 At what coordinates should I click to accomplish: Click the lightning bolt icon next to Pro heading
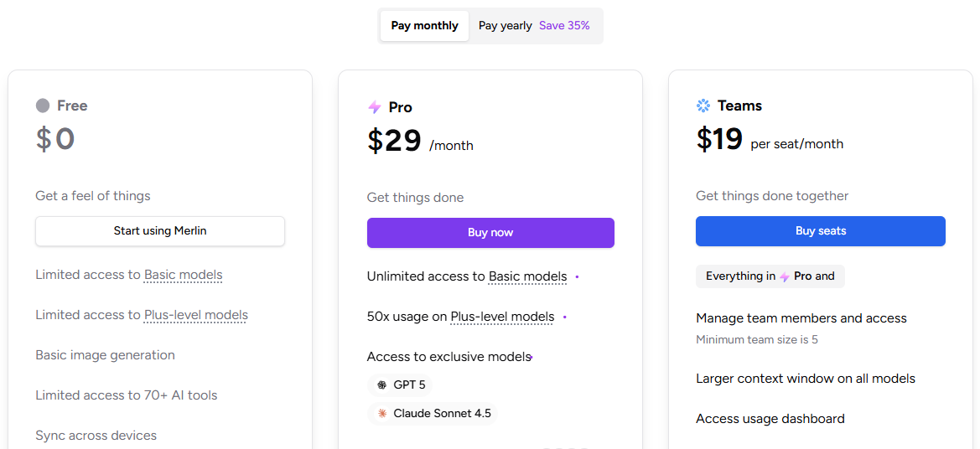375,107
